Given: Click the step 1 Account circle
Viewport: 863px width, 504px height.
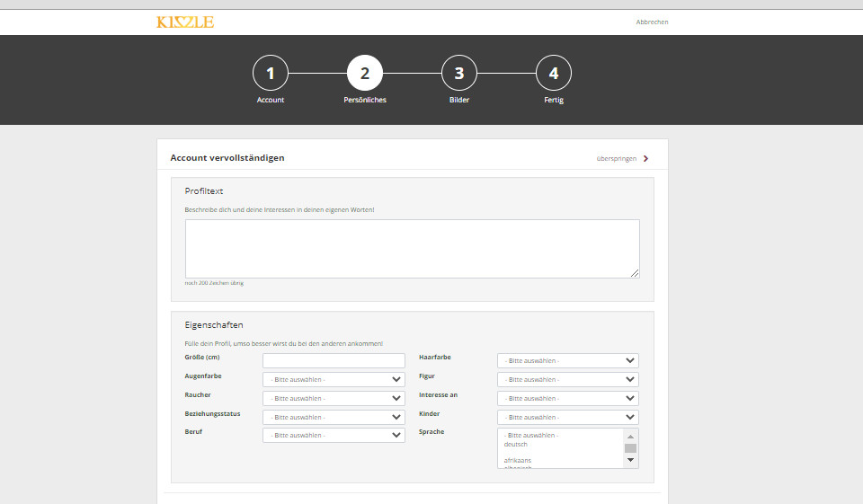Looking at the screenshot, I should (x=271, y=73).
